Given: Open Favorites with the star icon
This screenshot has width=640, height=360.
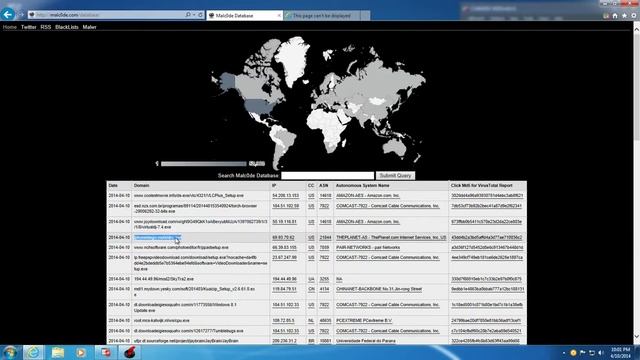Looking at the screenshot, I should 624,16.
